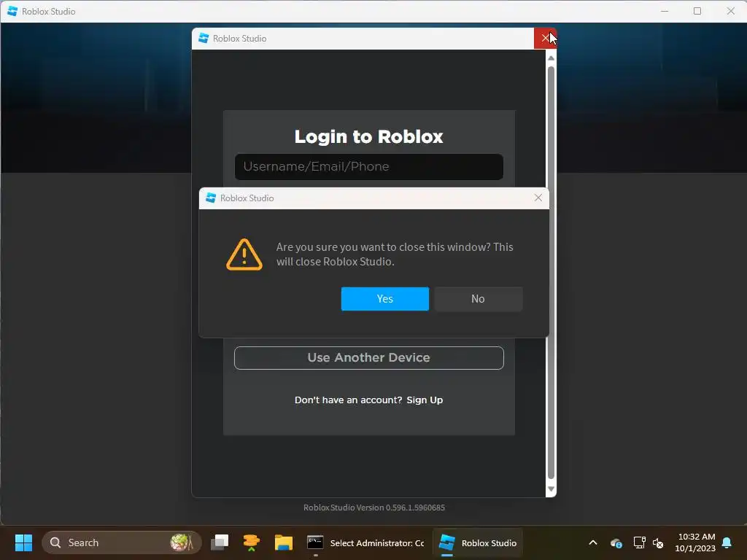
Task: Open the OneDrive cloud tray icon
Action: tap(616, 542)
